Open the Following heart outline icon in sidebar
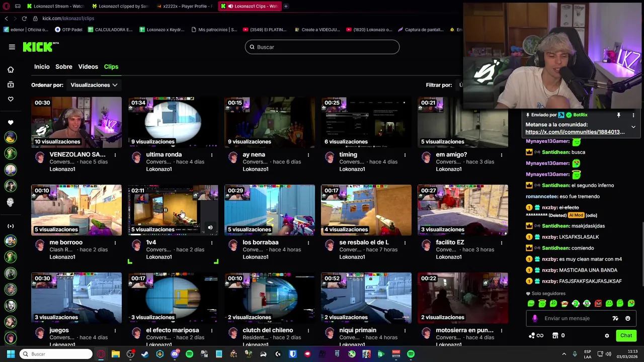Viewport: 644px width, 362px height. [11, 99]
